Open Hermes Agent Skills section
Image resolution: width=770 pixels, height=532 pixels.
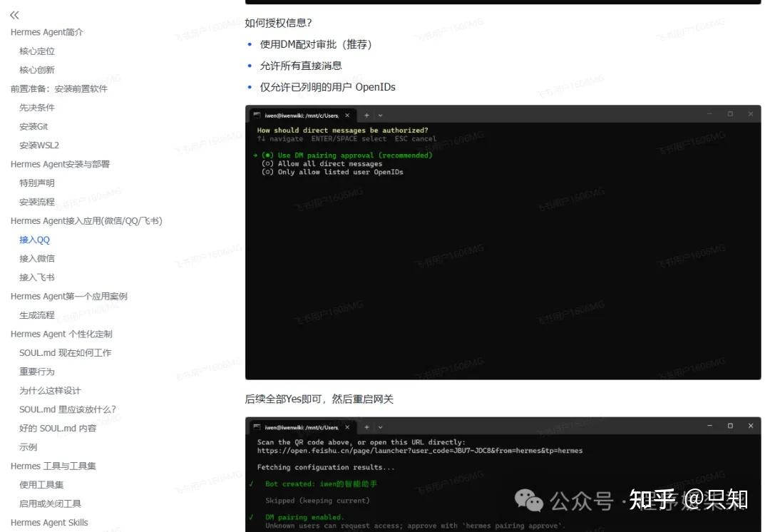point(49,523)
